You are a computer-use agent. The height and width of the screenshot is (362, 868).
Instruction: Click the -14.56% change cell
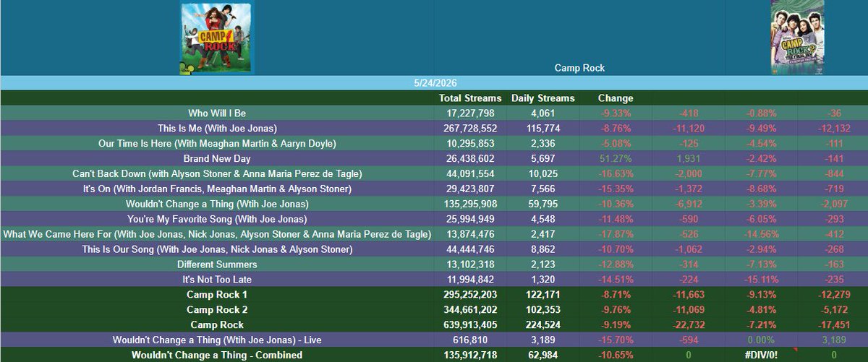coord(761,234)
